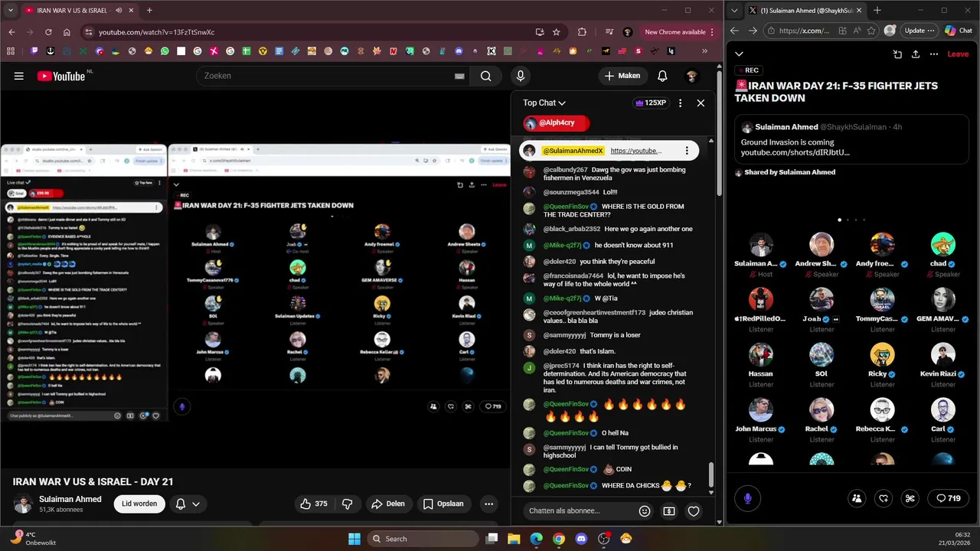Click the Edge Update button
The width and height of the screenshot is (980, 551).
tap(919, 31)
